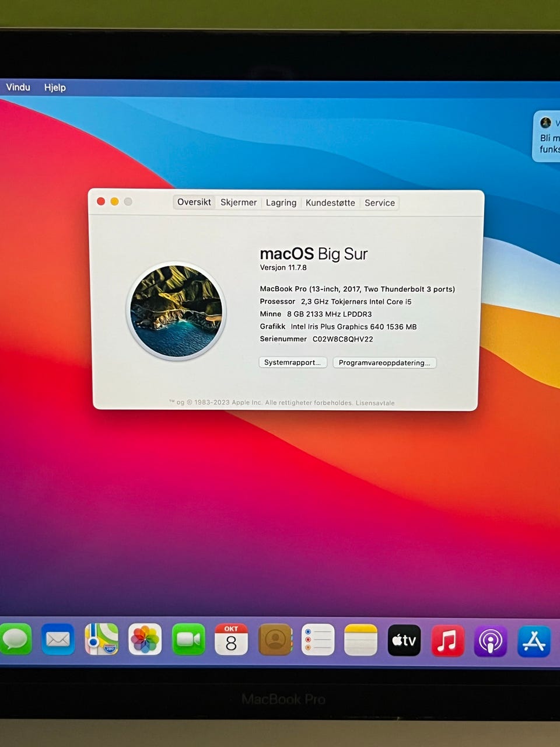Open the Lisensavtale link
Screen dimensions: 560x747
[x=375, y=403]
